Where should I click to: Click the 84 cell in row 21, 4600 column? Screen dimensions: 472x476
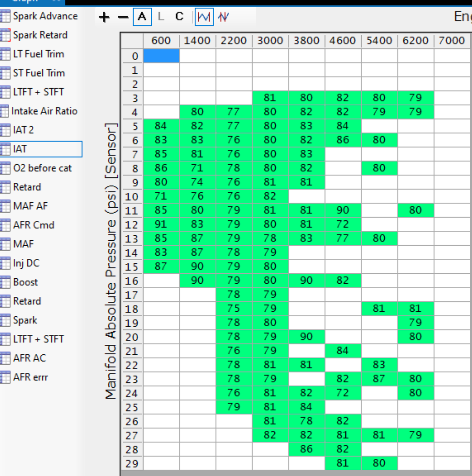tap(343, 351)
